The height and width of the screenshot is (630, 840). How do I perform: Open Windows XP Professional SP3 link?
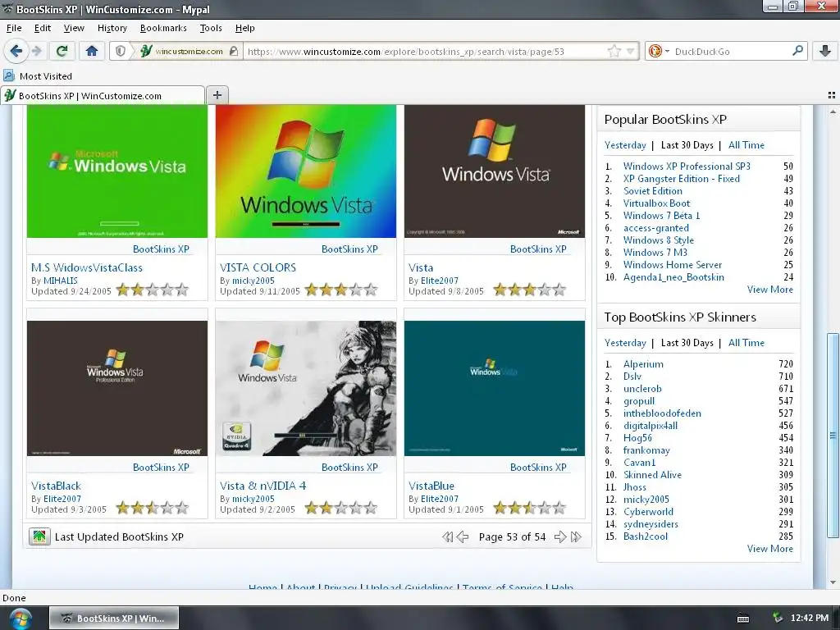tap(687, 166)
